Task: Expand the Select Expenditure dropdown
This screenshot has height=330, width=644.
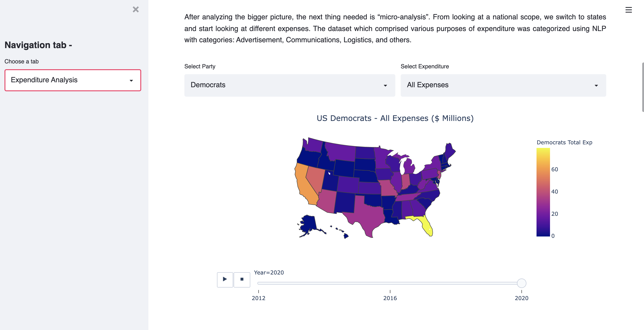Action: (x=503, y=85)
